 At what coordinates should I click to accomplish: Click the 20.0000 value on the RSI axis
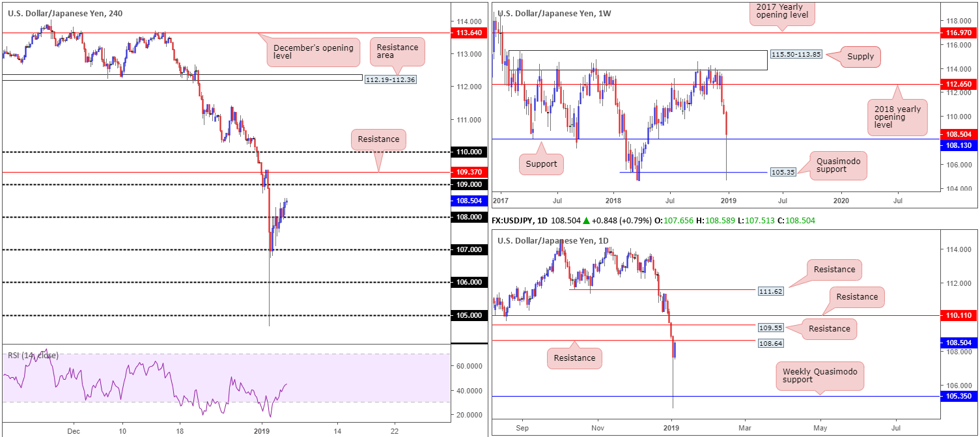point(470,414)
